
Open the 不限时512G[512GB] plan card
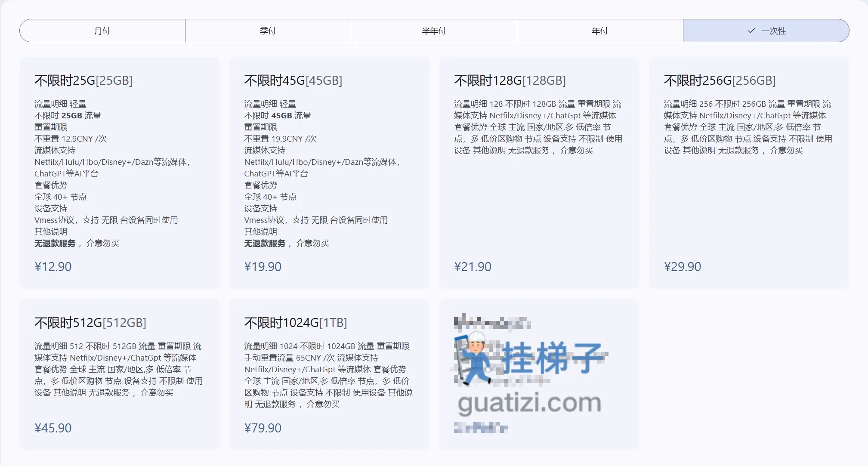pyautogui.click(x=90, y=323)
